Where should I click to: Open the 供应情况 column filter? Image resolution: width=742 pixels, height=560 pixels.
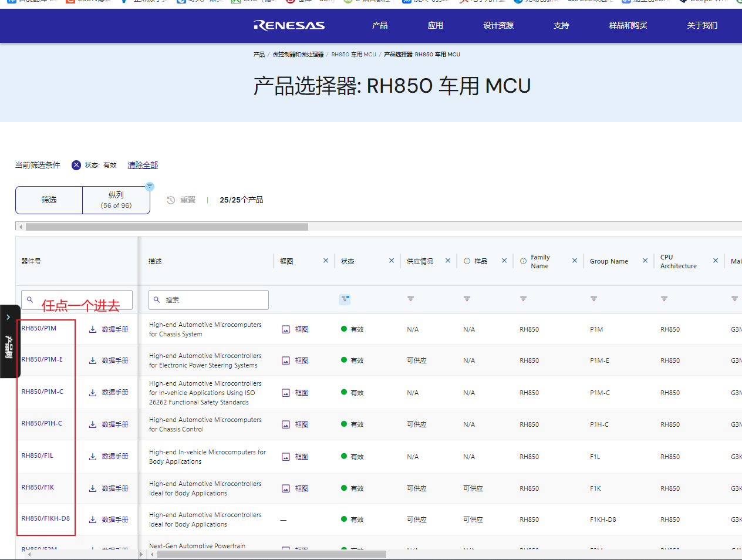410,299
